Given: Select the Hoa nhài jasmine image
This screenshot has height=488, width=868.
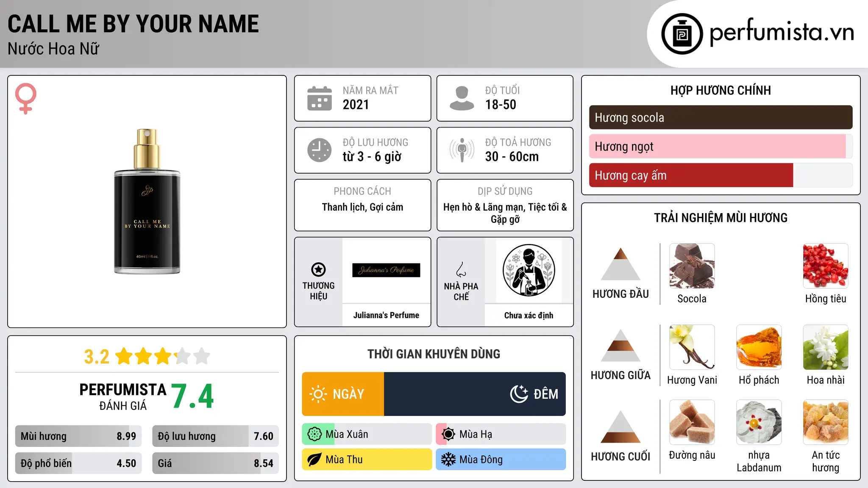Looking at the screenshot, I should click(826, 347).
